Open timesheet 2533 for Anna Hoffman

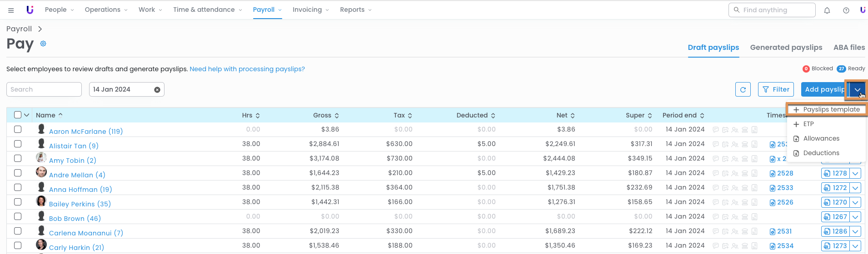coord(782,188)
